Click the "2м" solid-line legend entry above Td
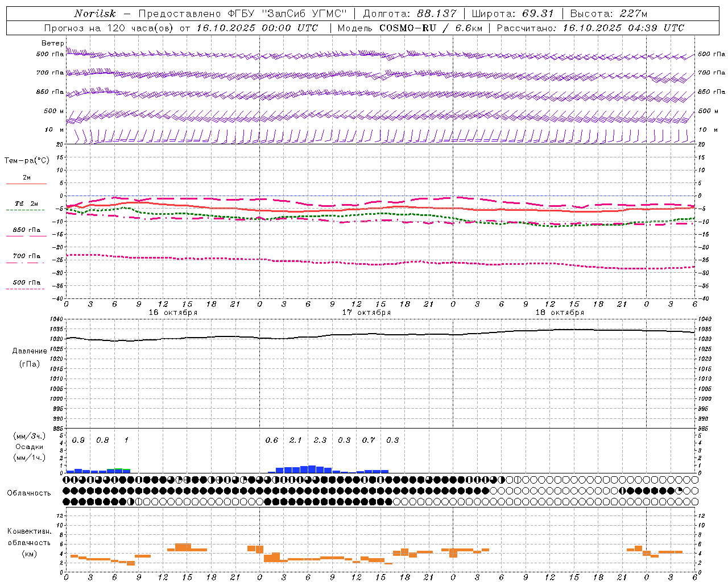The image size is (728, 582). (x=27, y=177)
